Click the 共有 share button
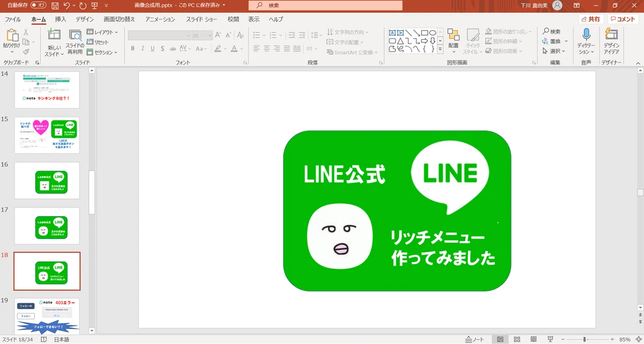This screenshot has height=344, width=644. (x=590, y=19)
